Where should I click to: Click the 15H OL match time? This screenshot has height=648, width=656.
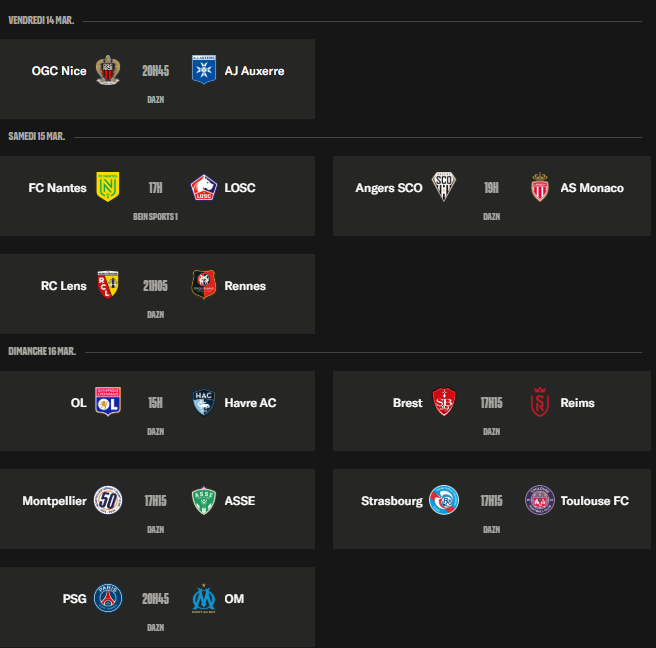click(155, 402)
